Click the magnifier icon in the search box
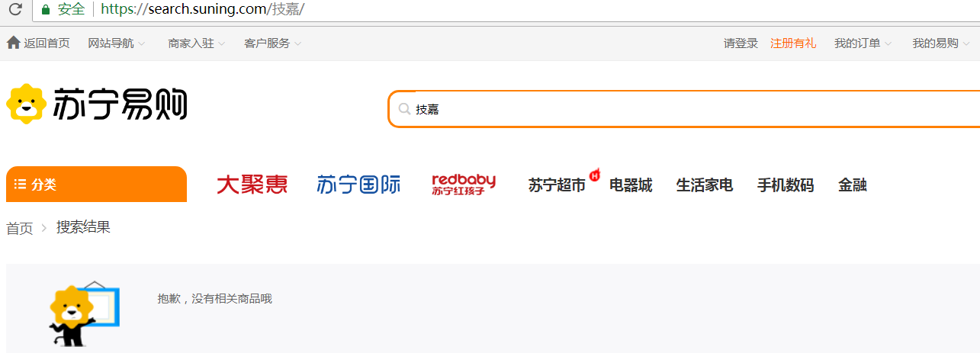Viewport: 980px width, 353px height. tap(404, 109)
